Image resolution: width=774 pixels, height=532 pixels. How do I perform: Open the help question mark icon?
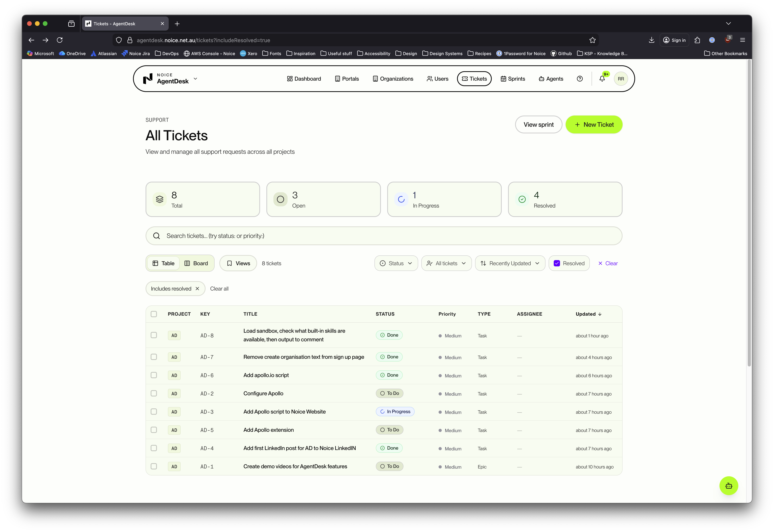click(x=580, y=79)
